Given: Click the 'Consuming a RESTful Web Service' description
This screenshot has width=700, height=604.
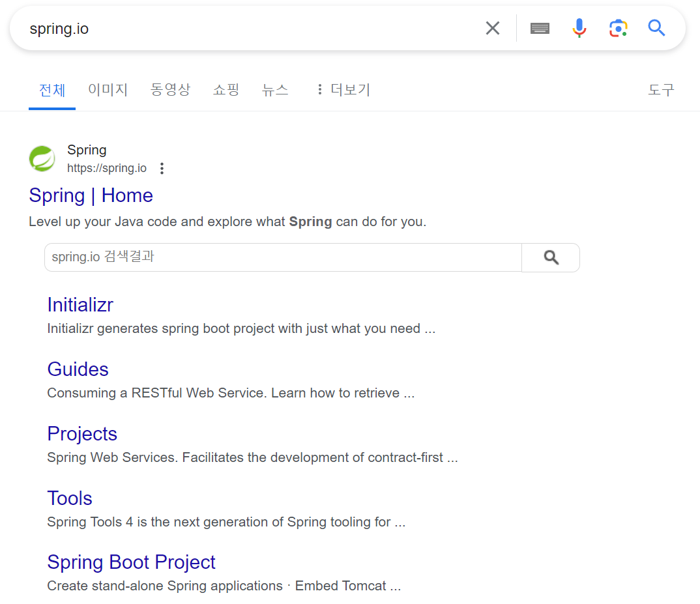Looking at the screenshot, I should click(x=231, y=393).
